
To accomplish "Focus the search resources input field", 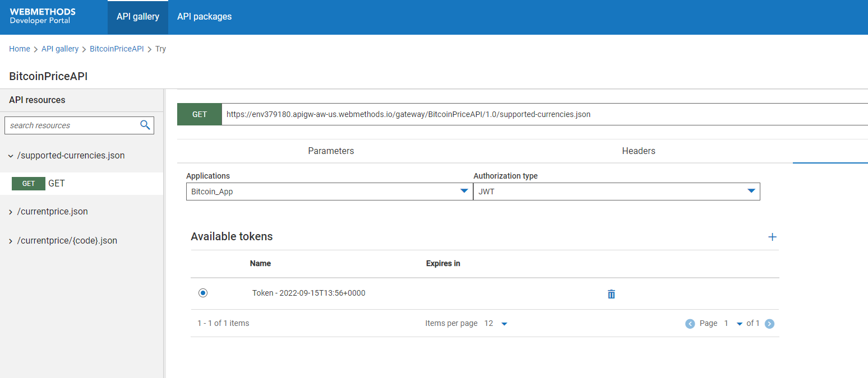I will click(72, 125).
